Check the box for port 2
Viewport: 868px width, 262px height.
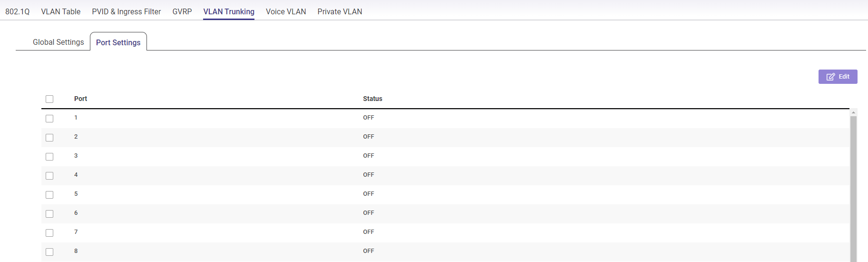point(49,138)
